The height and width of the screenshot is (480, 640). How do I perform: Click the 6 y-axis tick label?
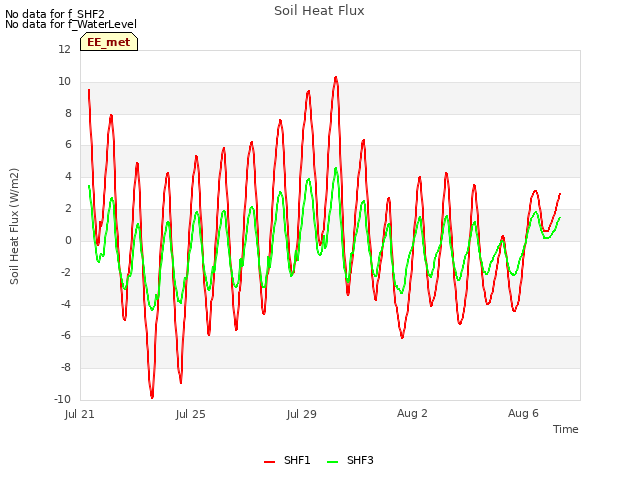coord(68,144)
